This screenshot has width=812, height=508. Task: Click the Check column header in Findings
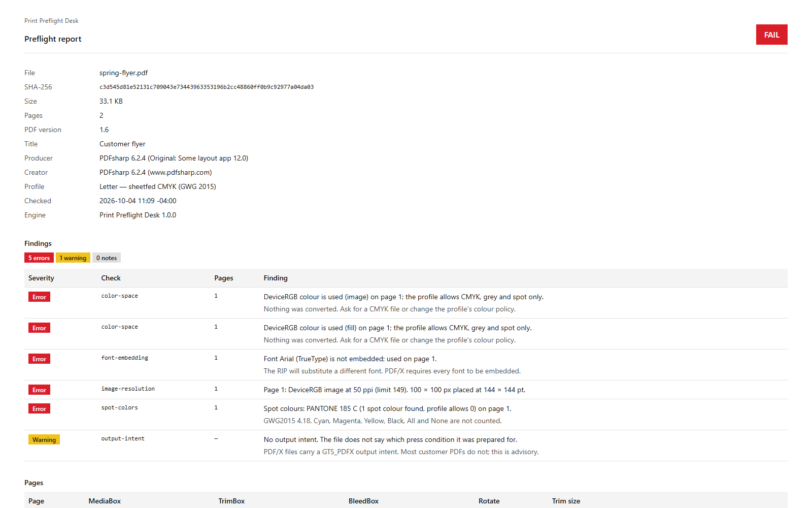pos(111,278)
